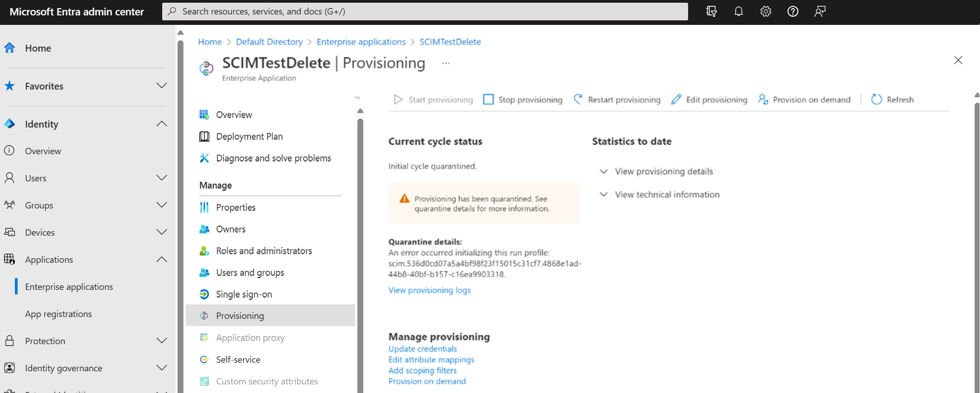The image size is (980, 393).
Task: Navigate to App registrations
Action: (58, 313)
